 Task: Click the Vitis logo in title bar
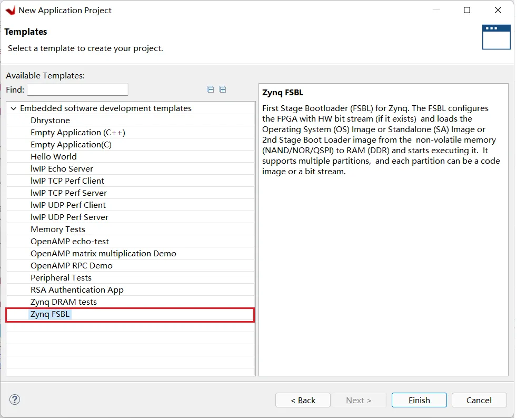click(11, 11)
